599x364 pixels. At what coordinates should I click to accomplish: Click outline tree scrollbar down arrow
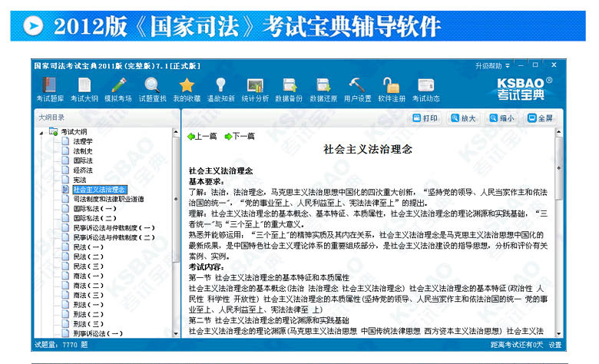pyautogui.click(x=176, y=333)
